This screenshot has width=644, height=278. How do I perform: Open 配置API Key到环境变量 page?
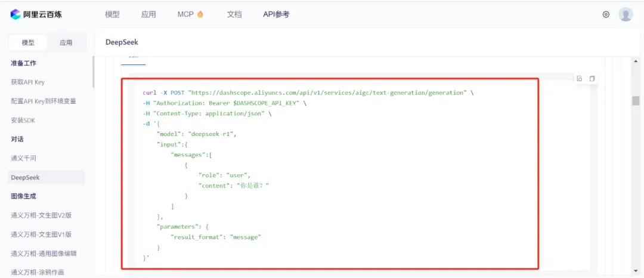44,101
